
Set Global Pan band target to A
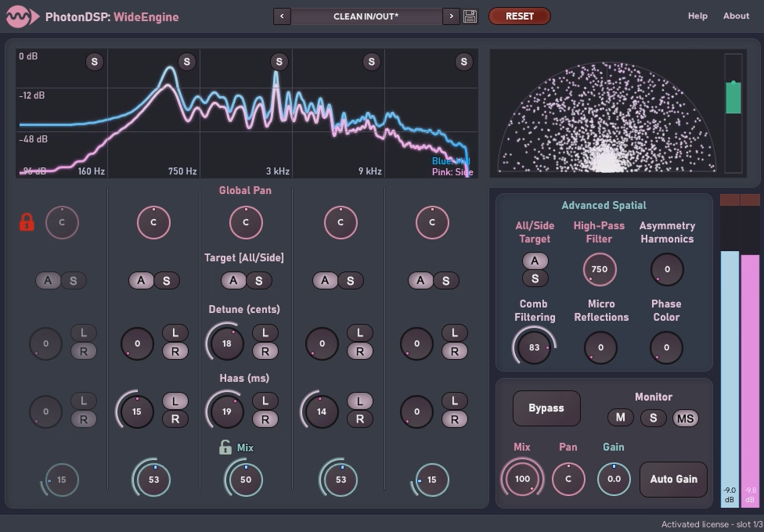[x=233, y=281]
